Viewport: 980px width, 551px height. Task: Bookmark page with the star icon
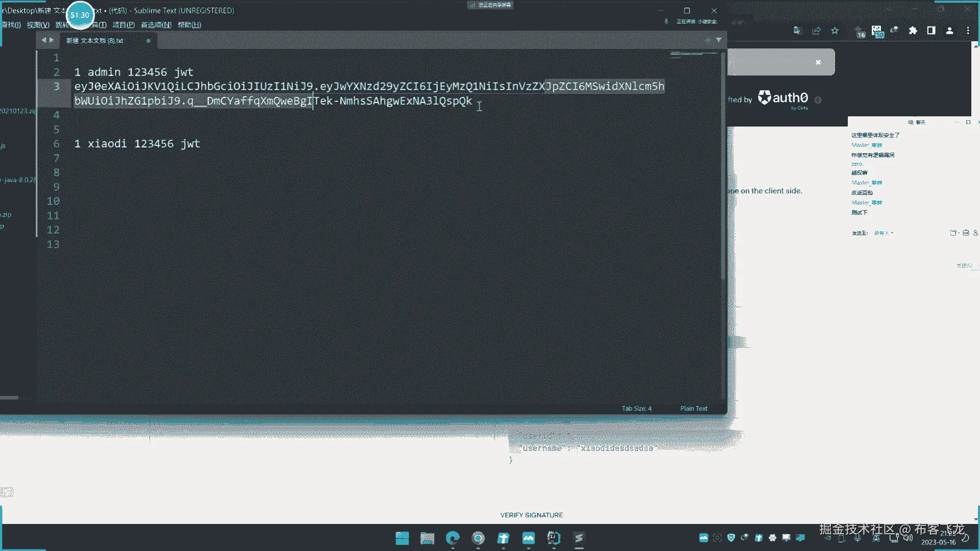click(x=835, y=31)
